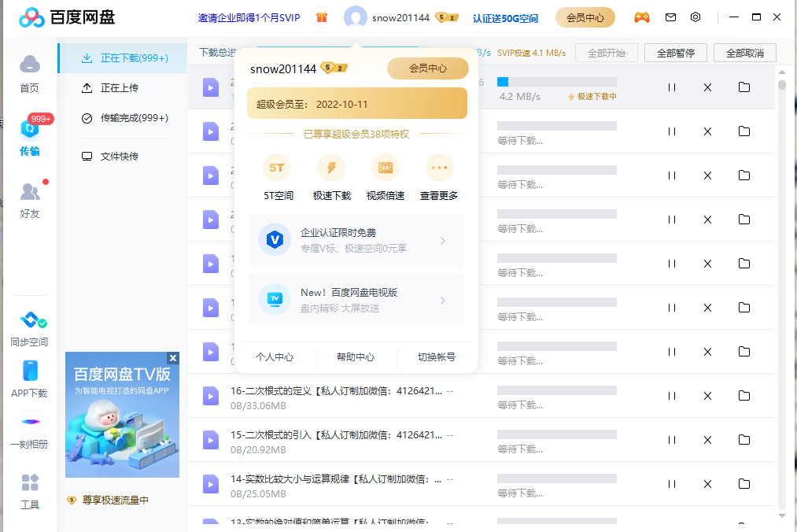Expand the 百度网盘电视版 card

(x=356, y=300)
